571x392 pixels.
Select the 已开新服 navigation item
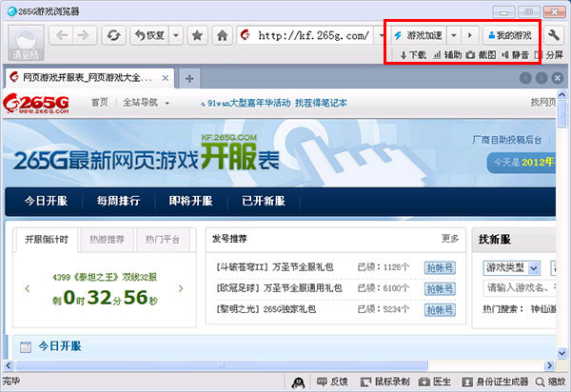point(264,201)
